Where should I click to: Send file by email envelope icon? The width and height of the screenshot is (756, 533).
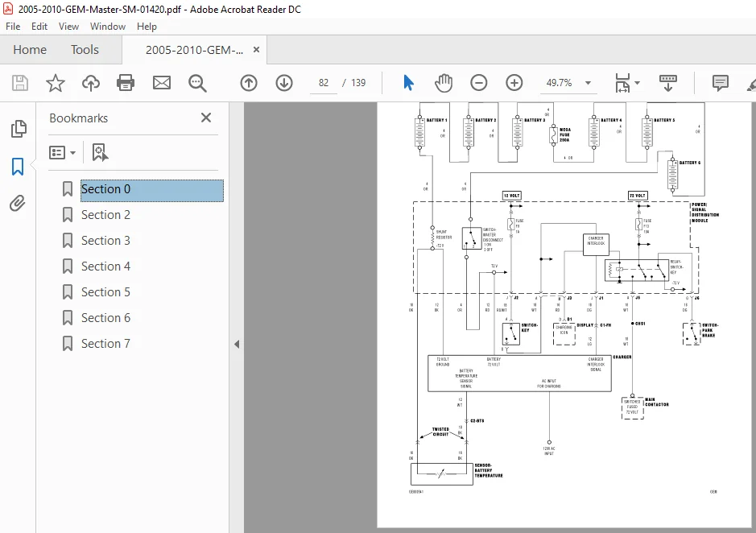pos(162,83)
